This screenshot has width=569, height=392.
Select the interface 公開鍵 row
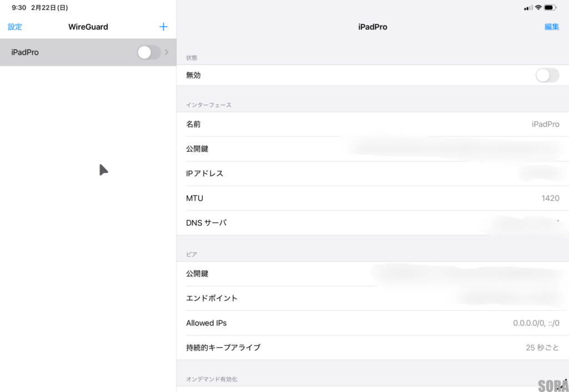372,149
